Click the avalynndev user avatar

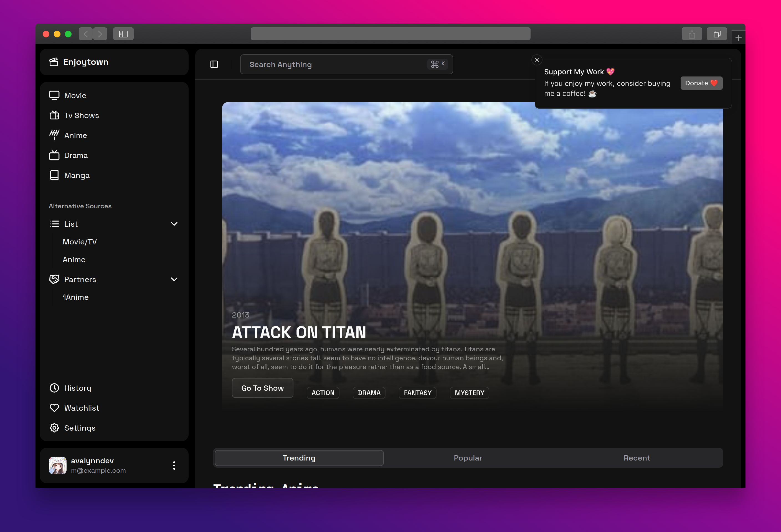click(x=57, y=465)
